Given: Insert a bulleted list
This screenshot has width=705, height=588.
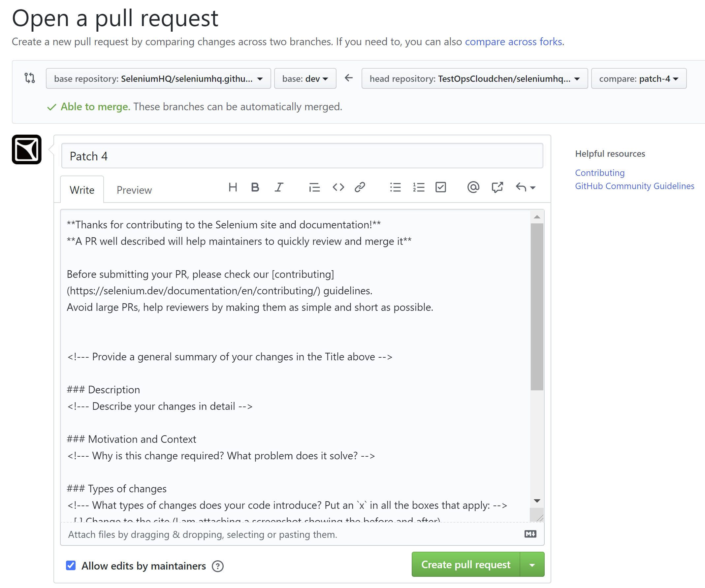Looking at the screenshot, I should tap(395, 187).
